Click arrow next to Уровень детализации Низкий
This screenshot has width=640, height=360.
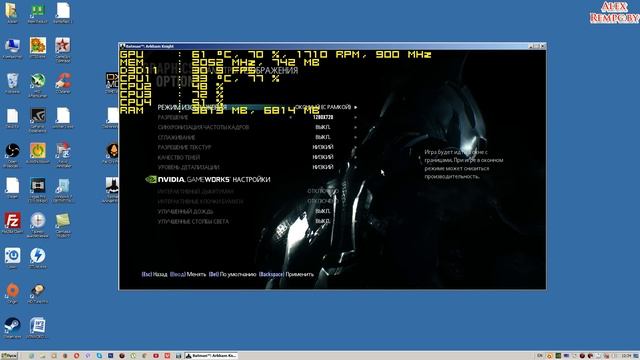tap(356, 167)
